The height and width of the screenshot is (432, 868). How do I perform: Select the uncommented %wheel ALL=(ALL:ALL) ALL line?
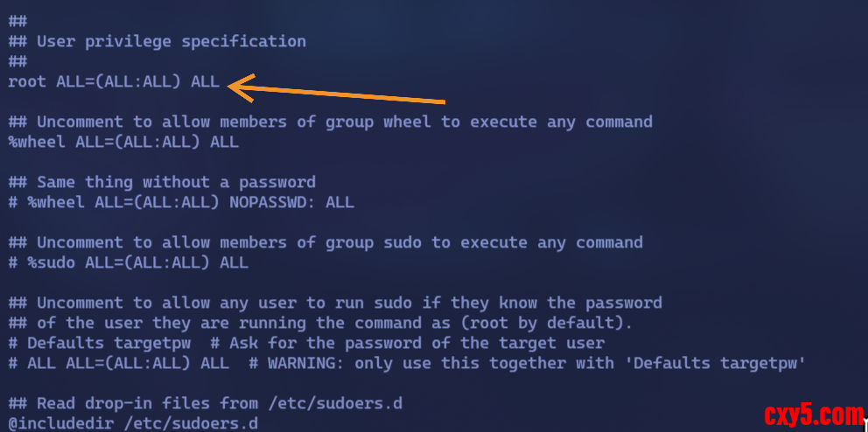click(123, 142)
